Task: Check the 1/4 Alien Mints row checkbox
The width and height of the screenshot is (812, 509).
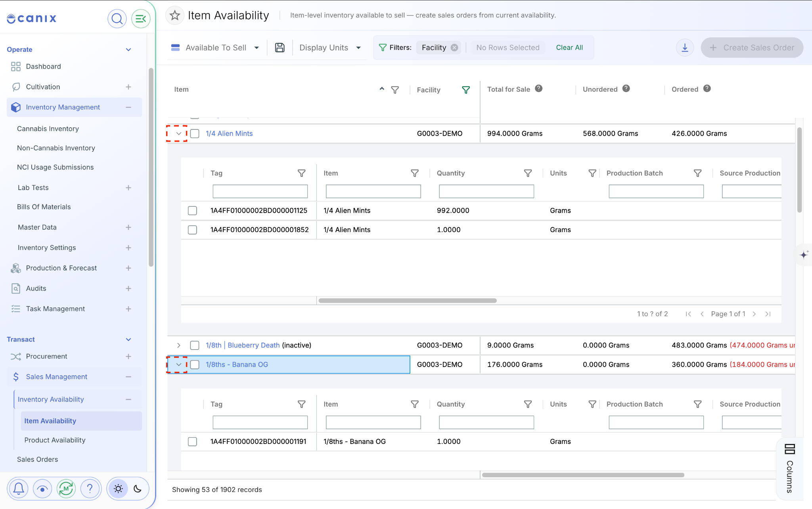Action: click(195, 134)
